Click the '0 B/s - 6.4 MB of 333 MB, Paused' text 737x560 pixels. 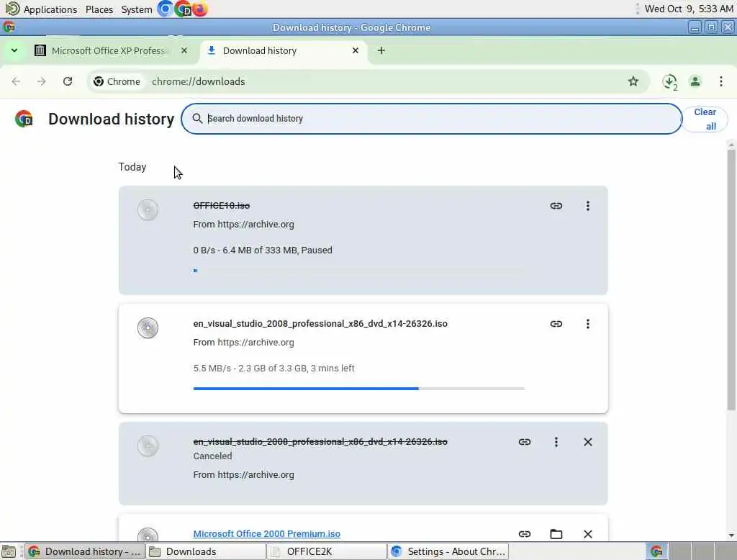click(x=263, y=250)
